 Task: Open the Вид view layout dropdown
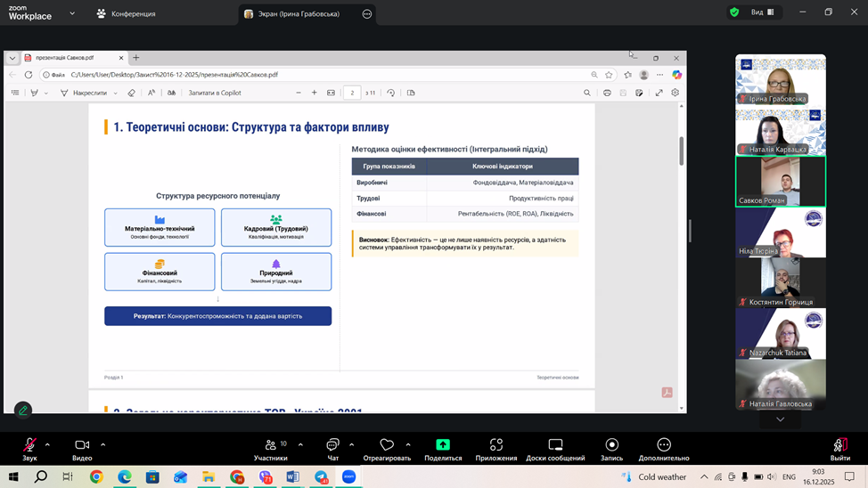click(x=763, y=12)
